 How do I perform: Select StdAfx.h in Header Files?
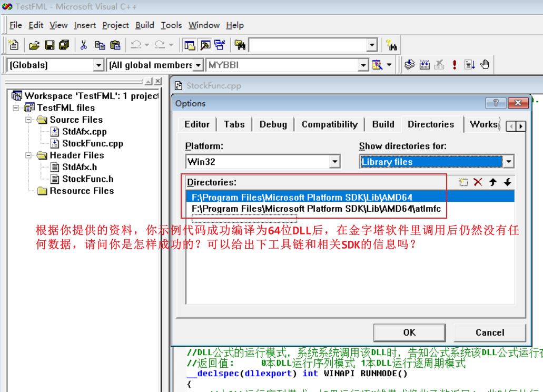80,167
